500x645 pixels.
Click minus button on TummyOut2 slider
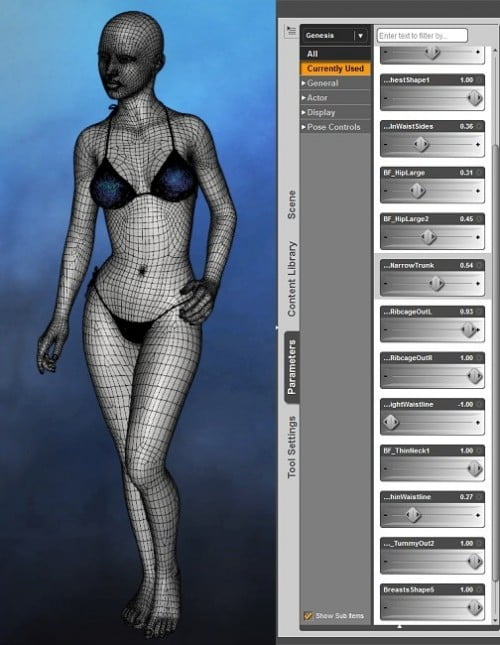pyautogui.click(x=385, y=561)
